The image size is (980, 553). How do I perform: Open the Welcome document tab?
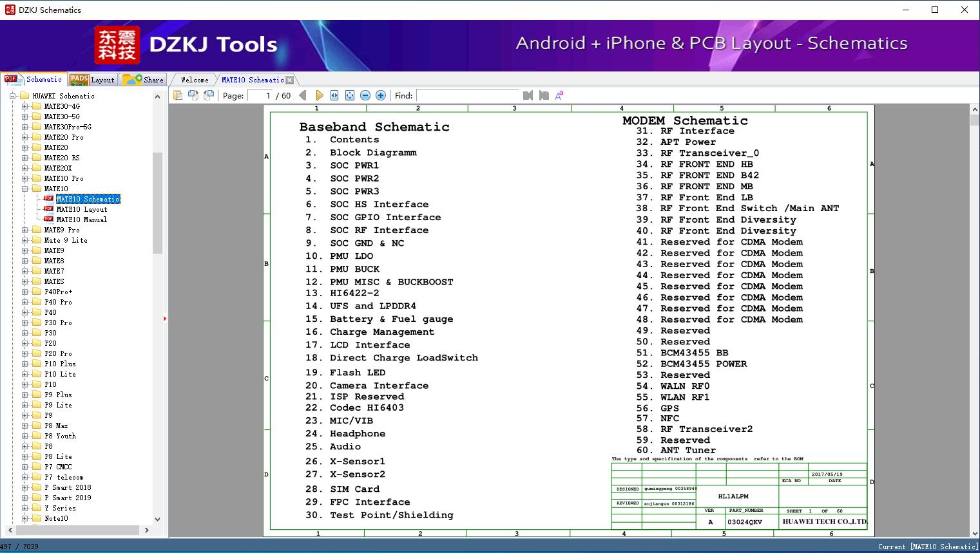(x=194, y=80)
